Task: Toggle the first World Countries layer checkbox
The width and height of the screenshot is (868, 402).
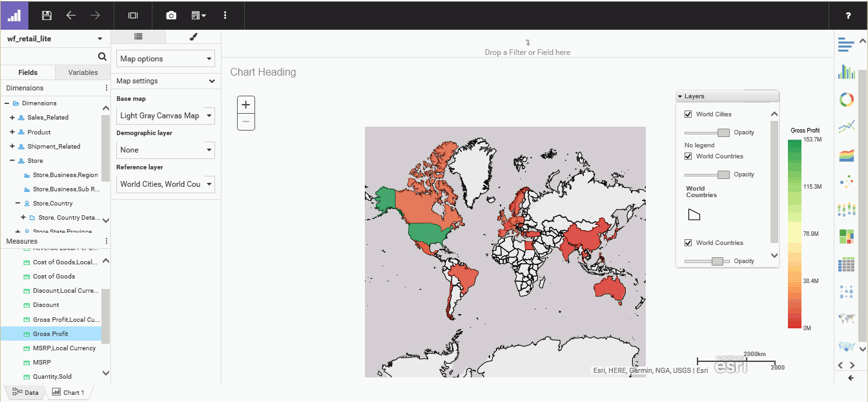Action: point(688,156)
